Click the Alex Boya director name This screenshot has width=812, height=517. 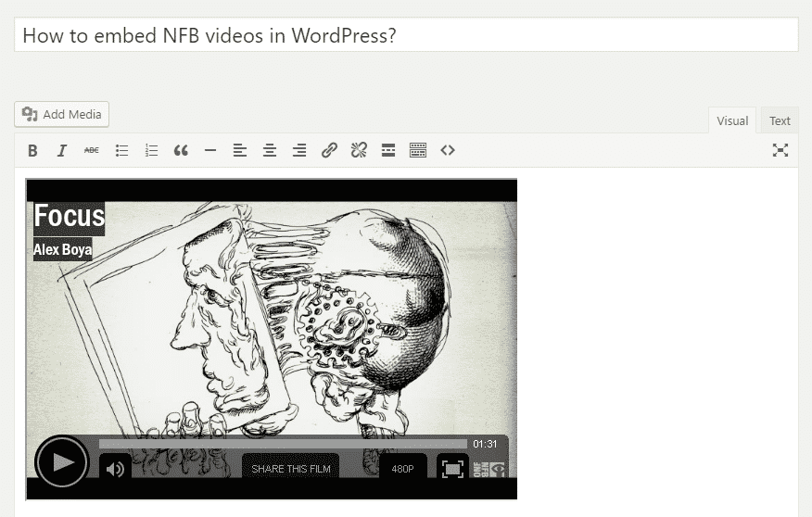(63, 250)
